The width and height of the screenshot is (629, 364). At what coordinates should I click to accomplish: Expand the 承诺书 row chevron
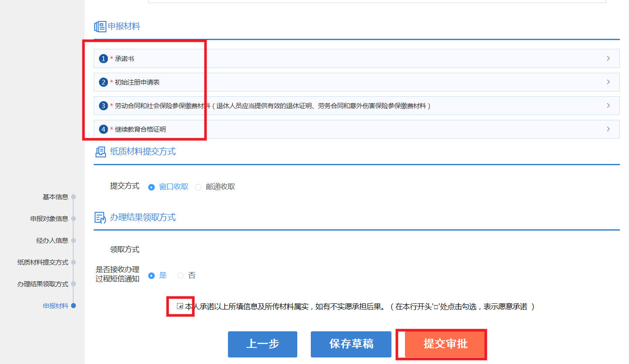608,58
